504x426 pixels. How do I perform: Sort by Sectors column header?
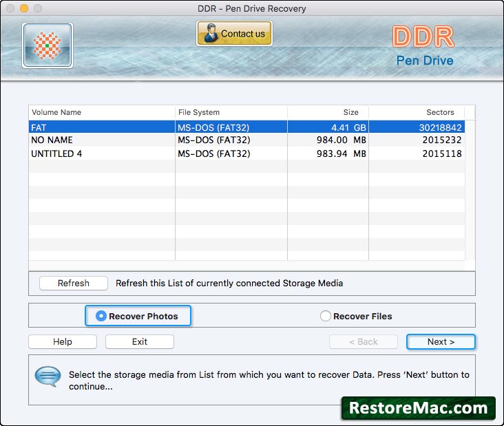pos(417,112)
